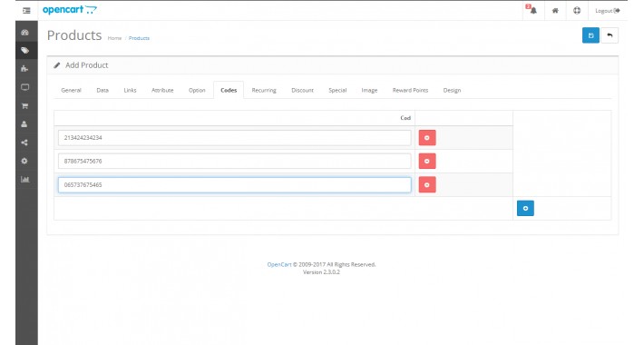Focus the code field containing 878675475676
The height and width of the screenshot is (345, 644).
click(x=235, y=162)
